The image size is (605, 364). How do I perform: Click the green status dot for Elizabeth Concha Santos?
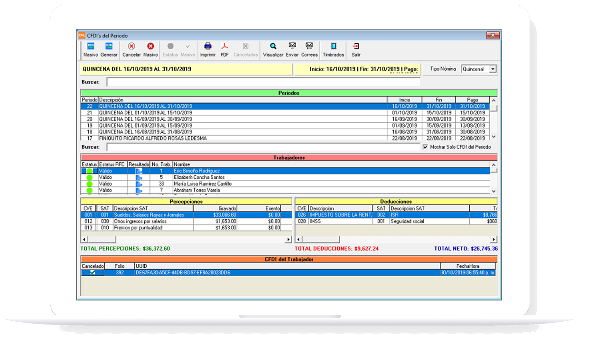pos(89,177)
